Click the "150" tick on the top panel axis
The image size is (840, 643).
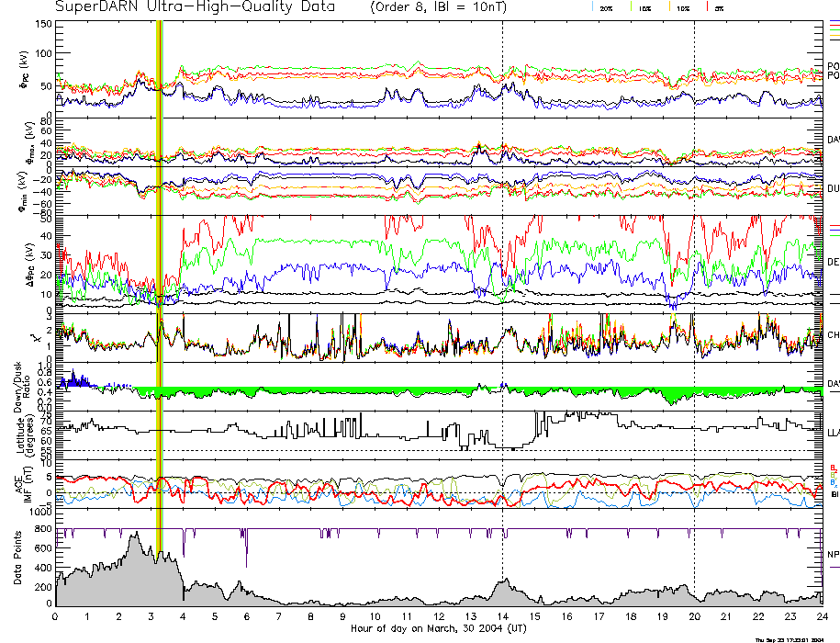(43, 24)
